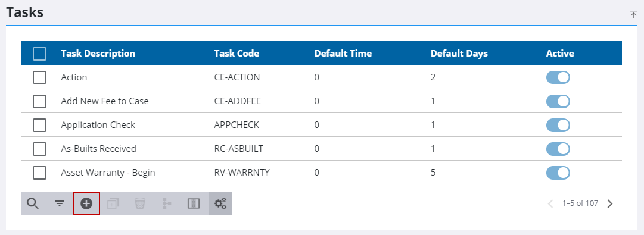
Task: Go to previous page of tasks
Action: click(x=551, y=204)
